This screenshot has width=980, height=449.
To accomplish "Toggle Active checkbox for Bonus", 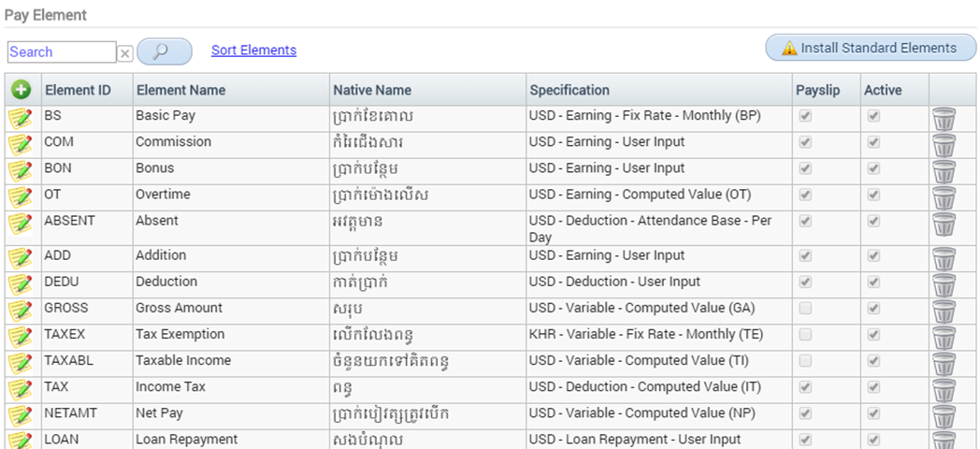I will (x=873, y=168).
